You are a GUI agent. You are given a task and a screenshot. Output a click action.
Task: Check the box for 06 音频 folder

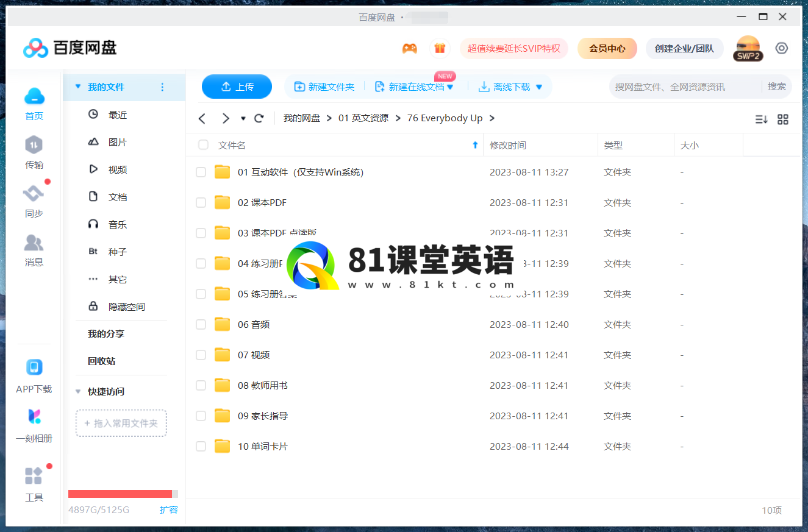(x=201, y=325)
